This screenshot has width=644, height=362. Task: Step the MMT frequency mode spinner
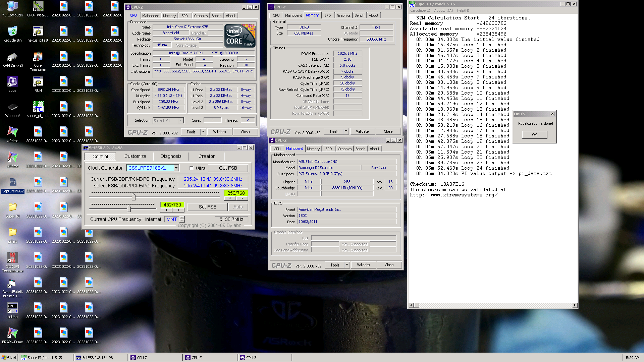[182, 219]
